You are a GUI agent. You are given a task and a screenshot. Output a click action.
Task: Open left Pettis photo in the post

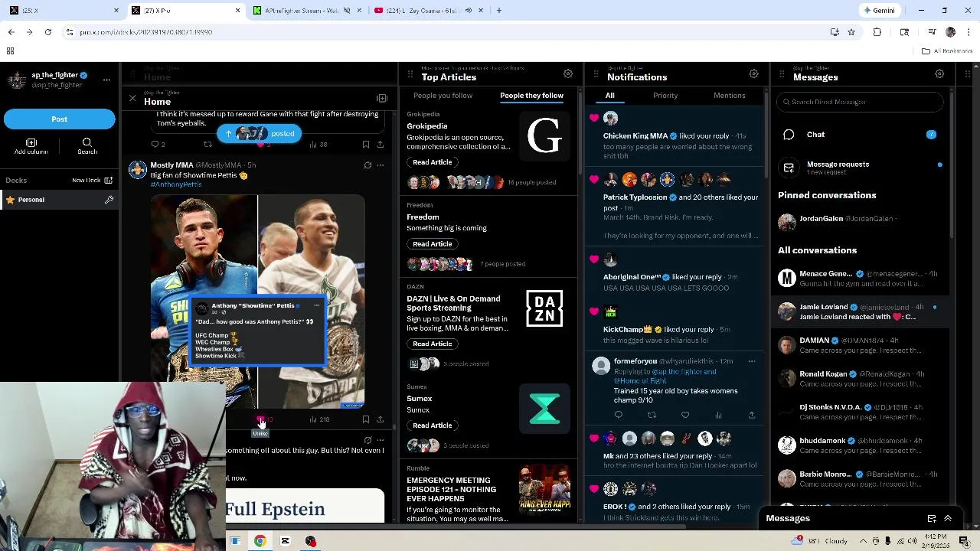204,302
